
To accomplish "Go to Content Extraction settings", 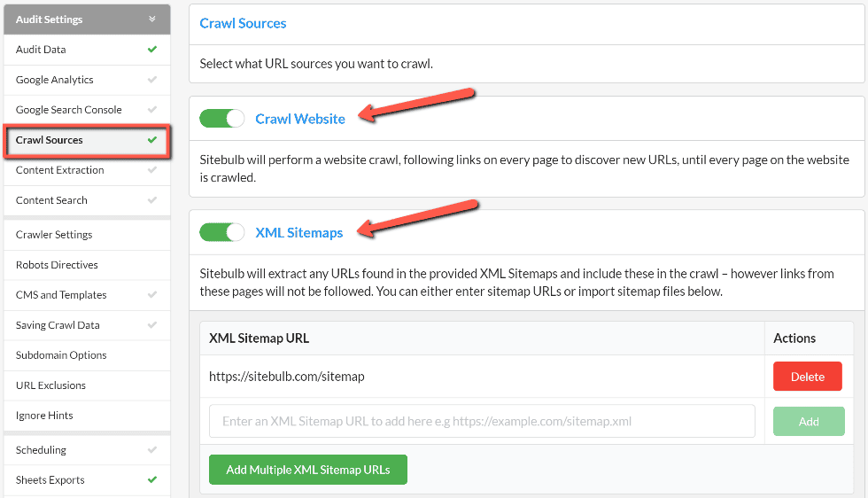I will pos(87,170).
